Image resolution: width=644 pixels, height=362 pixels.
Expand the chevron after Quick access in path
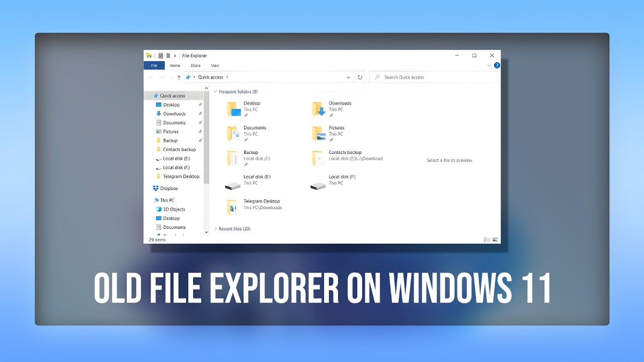click(x=227, y=77)
